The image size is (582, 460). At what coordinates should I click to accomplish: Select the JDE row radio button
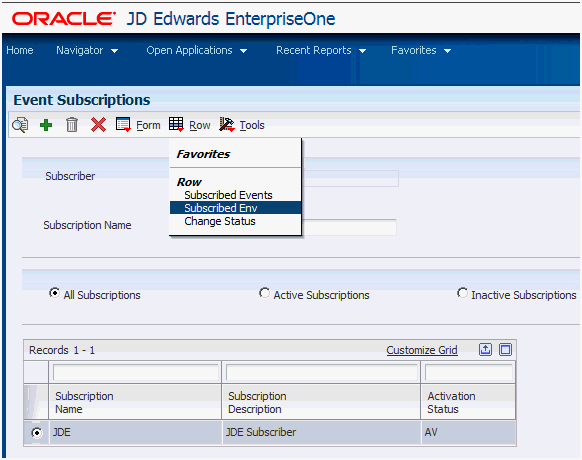pos(37,433)
